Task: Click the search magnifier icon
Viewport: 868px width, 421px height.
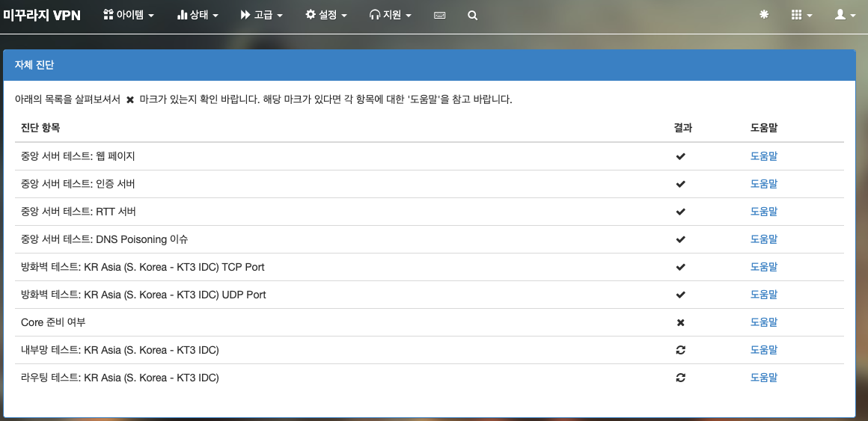Action: (x=472, y=15)
